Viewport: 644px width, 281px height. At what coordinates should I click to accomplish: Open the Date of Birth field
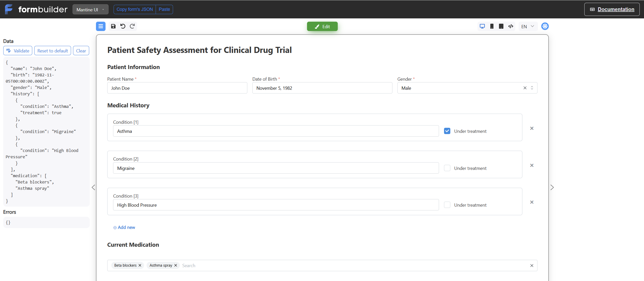click(322, 88)
